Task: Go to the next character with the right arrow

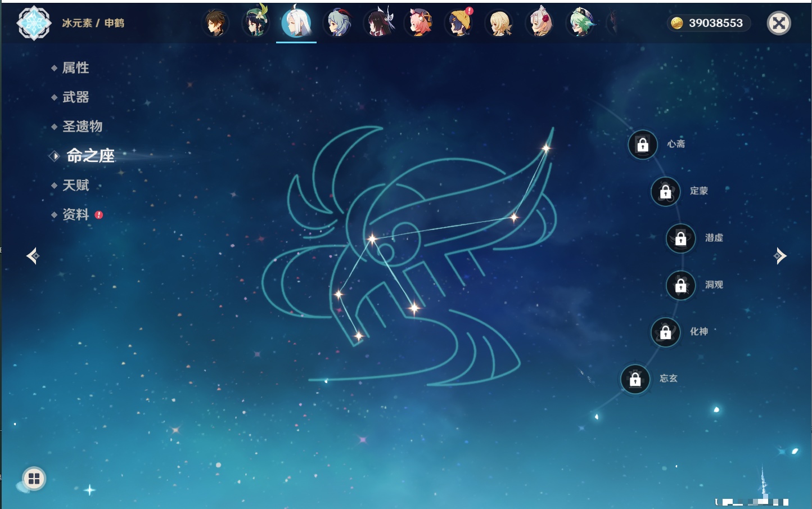Action: tap(780, 256)
